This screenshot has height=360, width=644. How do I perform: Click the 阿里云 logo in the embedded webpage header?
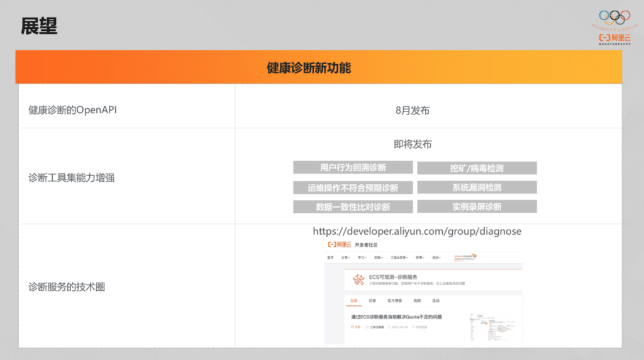339,245
